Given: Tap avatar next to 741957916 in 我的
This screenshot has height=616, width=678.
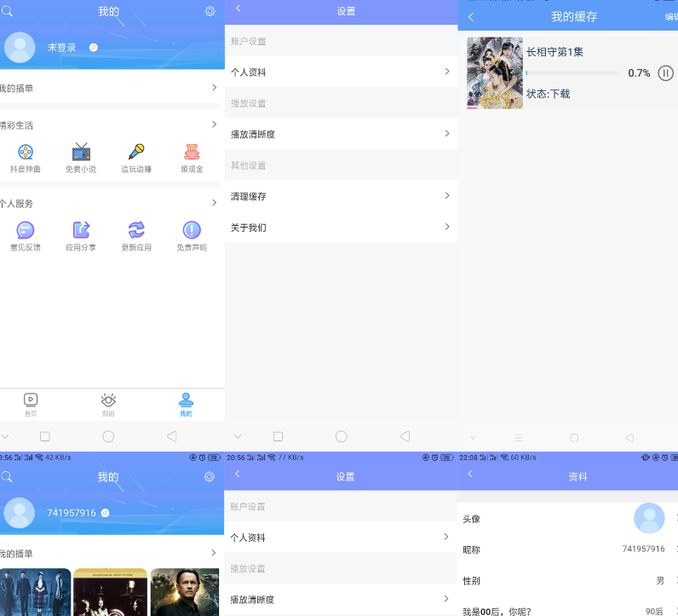Looking at the screenshot, I should 19,513.
